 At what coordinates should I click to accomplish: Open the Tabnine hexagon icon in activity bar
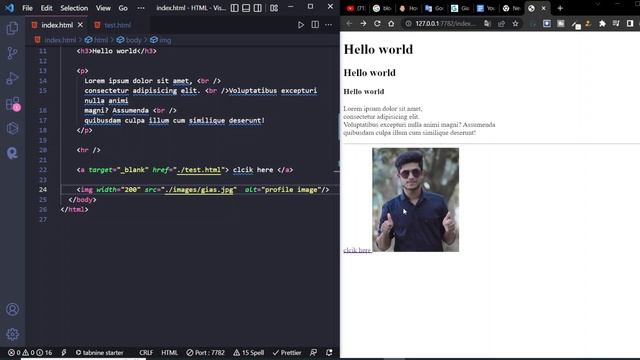coord(12,128)
